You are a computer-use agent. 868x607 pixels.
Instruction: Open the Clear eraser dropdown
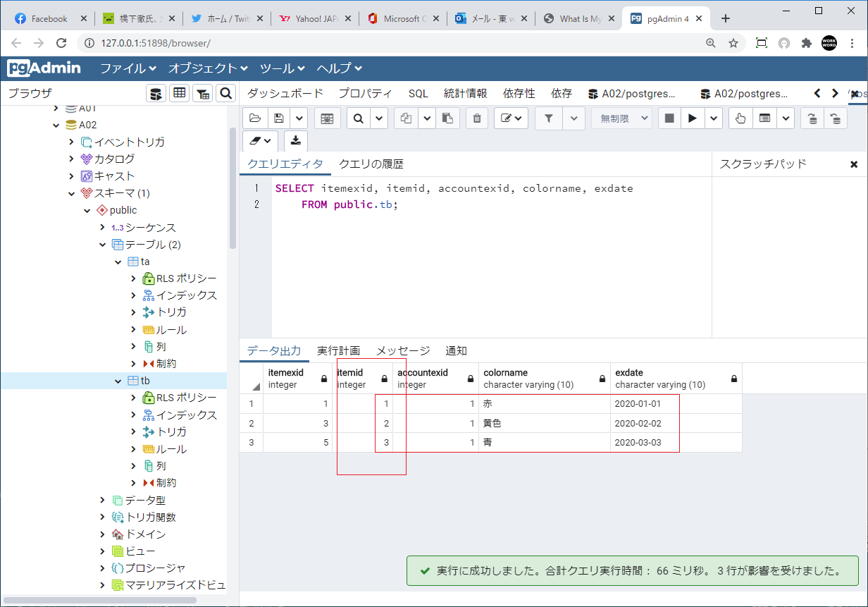coord(261,140)
